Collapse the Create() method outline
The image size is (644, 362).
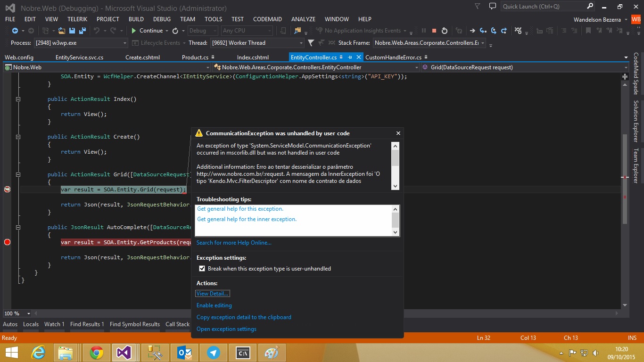[x=18, y=137]
